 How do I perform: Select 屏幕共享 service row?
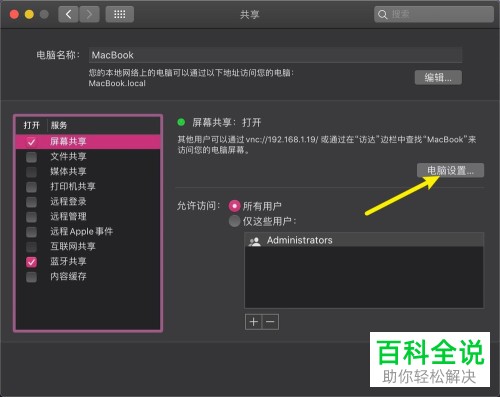coord(88,142)
